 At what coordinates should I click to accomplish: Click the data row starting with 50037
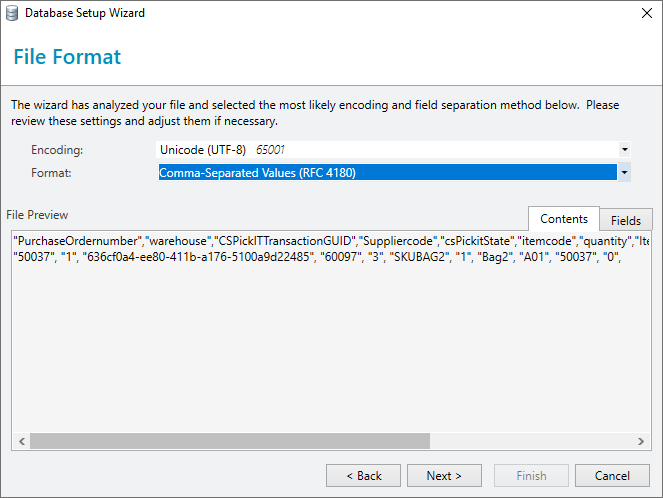317,257
